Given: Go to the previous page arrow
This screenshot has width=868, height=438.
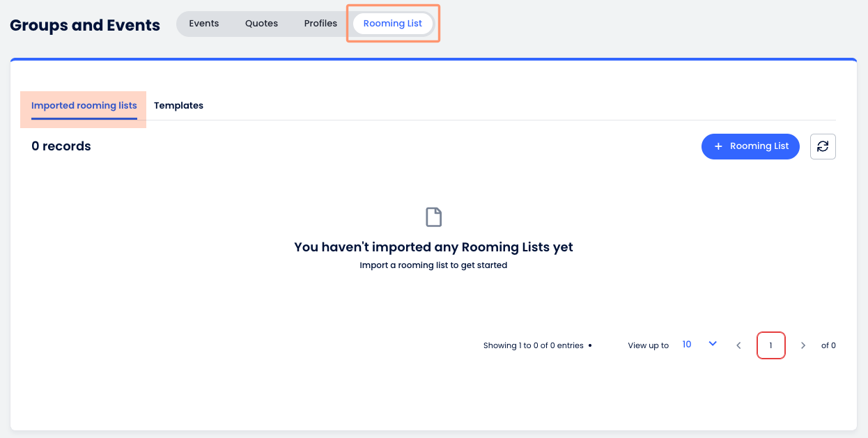Looking at the screenshot, I should pos(738,345).
